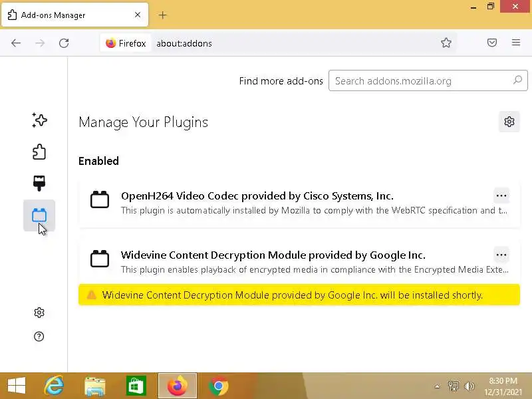
Task: Open tools for all add-ons gear
Action: (509, 122)
